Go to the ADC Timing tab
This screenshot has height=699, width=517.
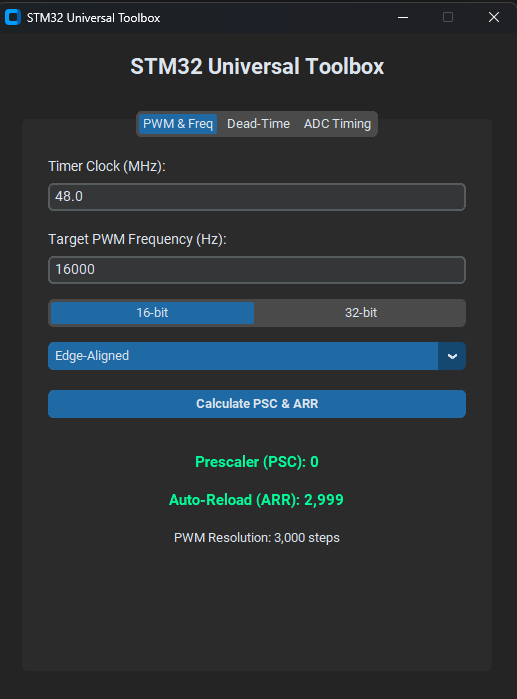337,123
